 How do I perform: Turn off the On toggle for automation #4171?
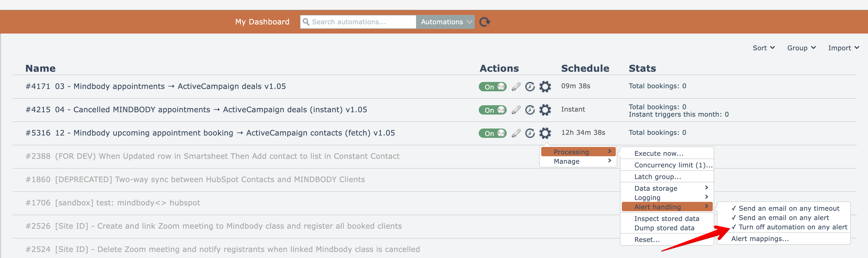(x=492, y=87)
